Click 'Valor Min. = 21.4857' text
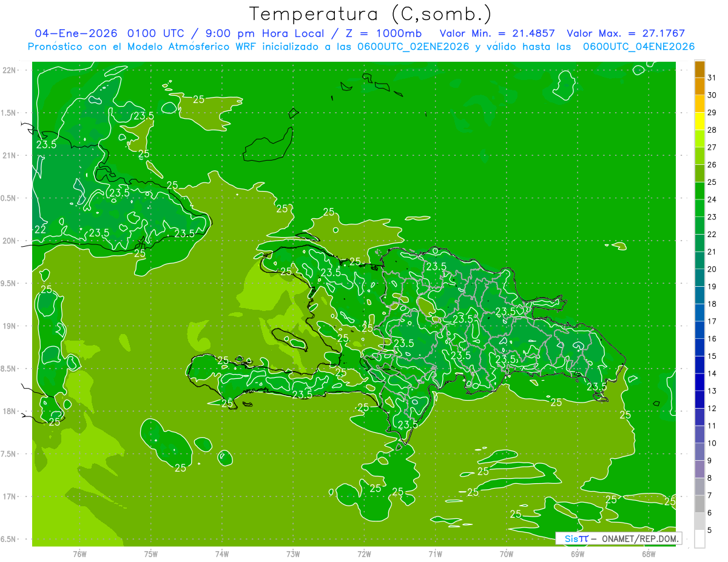 497,33
